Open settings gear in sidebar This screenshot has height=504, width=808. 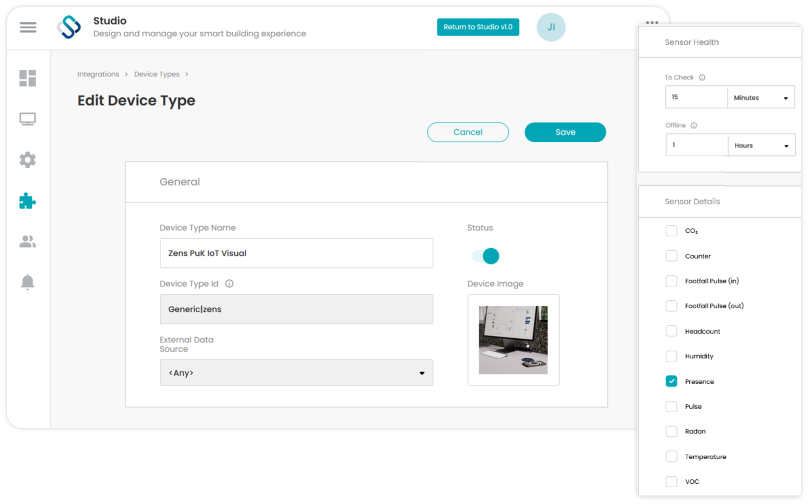(x=28, y=160)
